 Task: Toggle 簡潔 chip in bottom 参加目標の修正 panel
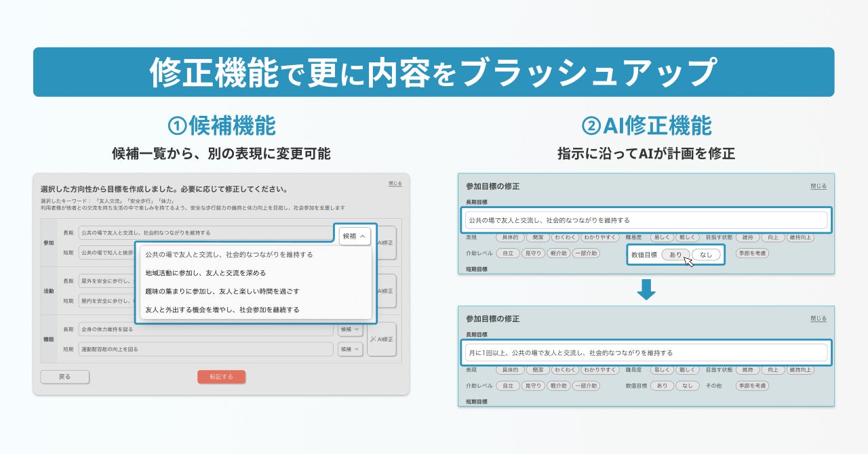coord(537,370)
